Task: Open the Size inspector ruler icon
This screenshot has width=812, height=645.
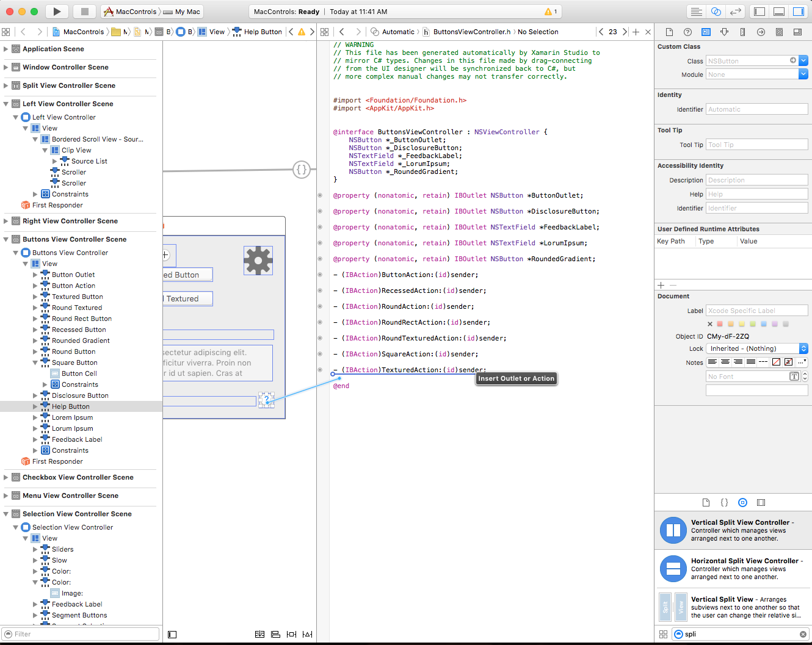Action: 742,32
